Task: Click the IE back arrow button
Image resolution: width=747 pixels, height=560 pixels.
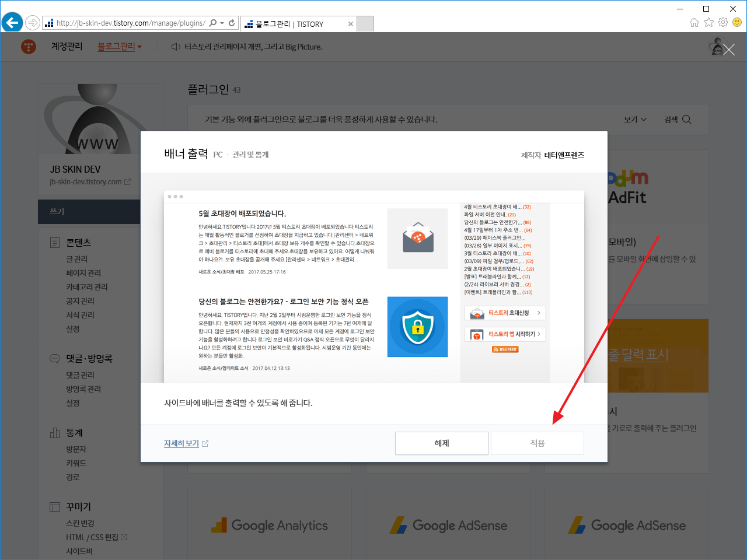Action: (12, 23)
